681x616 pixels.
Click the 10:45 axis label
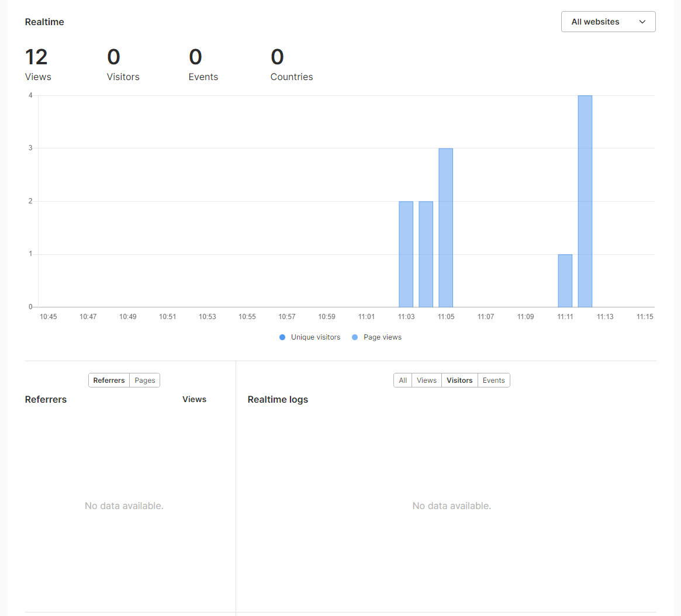(x=48, y=316)
